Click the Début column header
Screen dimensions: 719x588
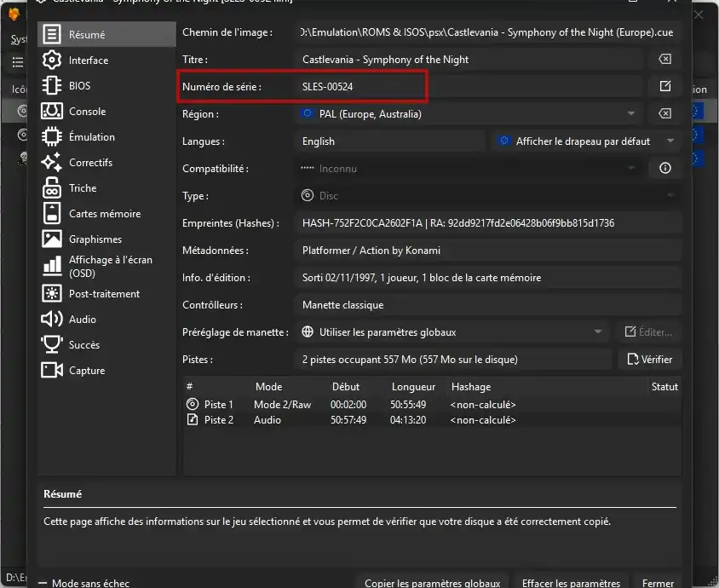(346, 387)
